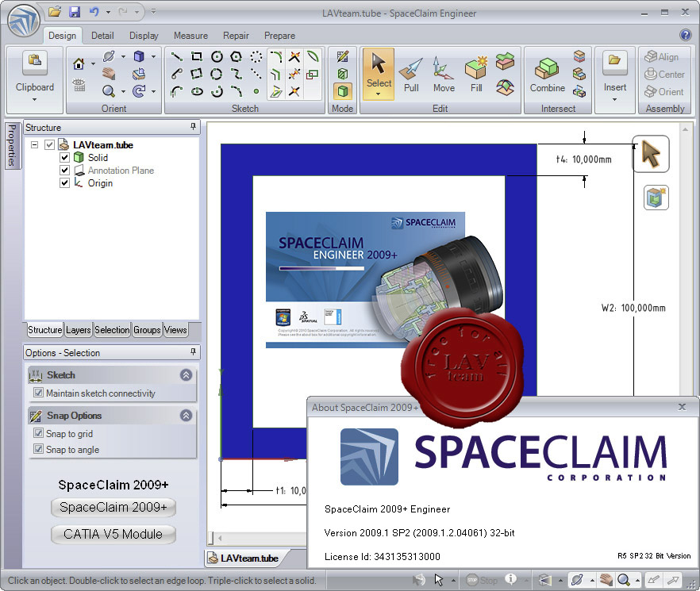Viewport: 700px width, 591px height.
Task: Select the dashed construction line tool
Action: click(x=256, y=74)
